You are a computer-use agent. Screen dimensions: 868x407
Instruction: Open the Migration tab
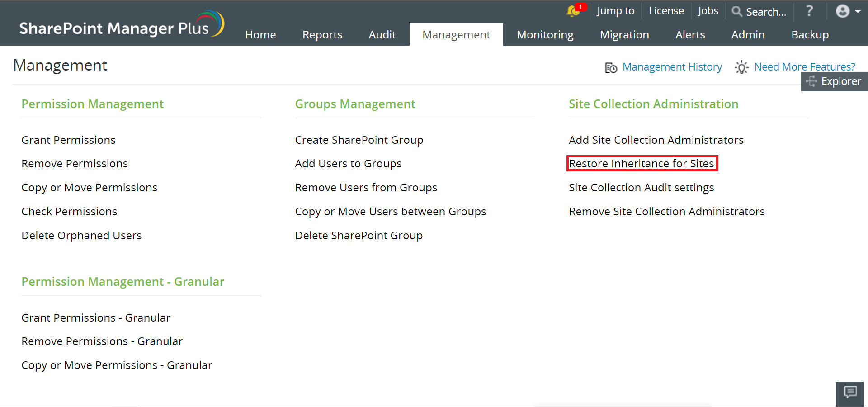click(624, 34)
